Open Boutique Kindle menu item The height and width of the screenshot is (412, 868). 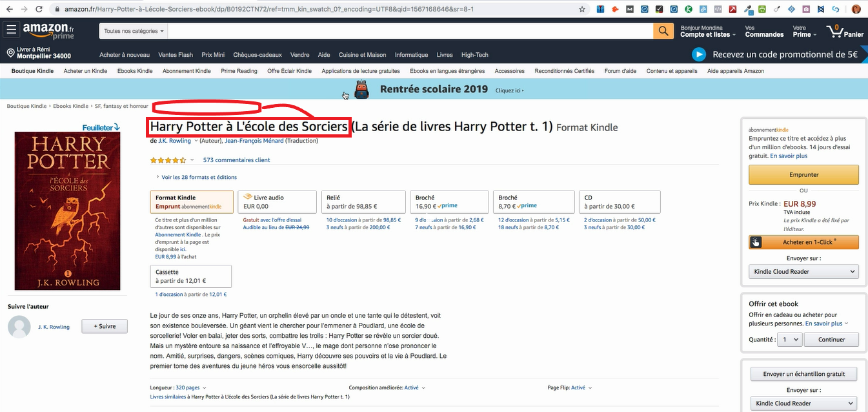pyautogui.click(x=32, y=71)
